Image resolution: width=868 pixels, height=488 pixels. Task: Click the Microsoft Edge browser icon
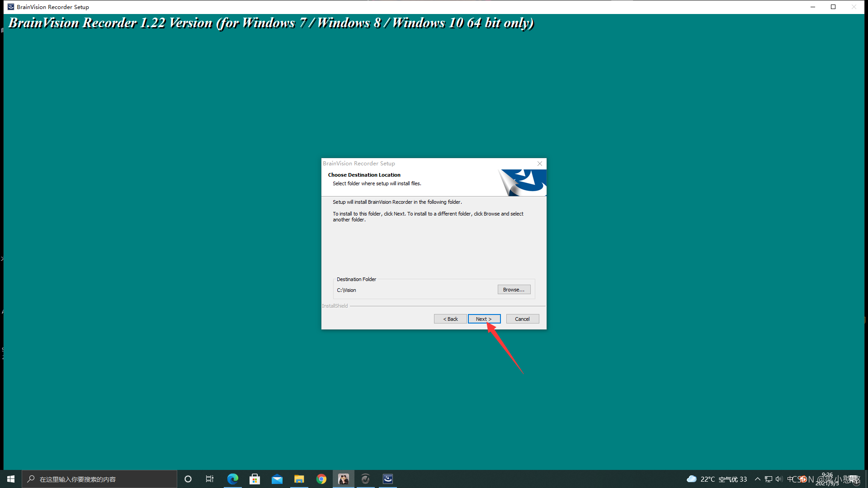pos(232,479)
